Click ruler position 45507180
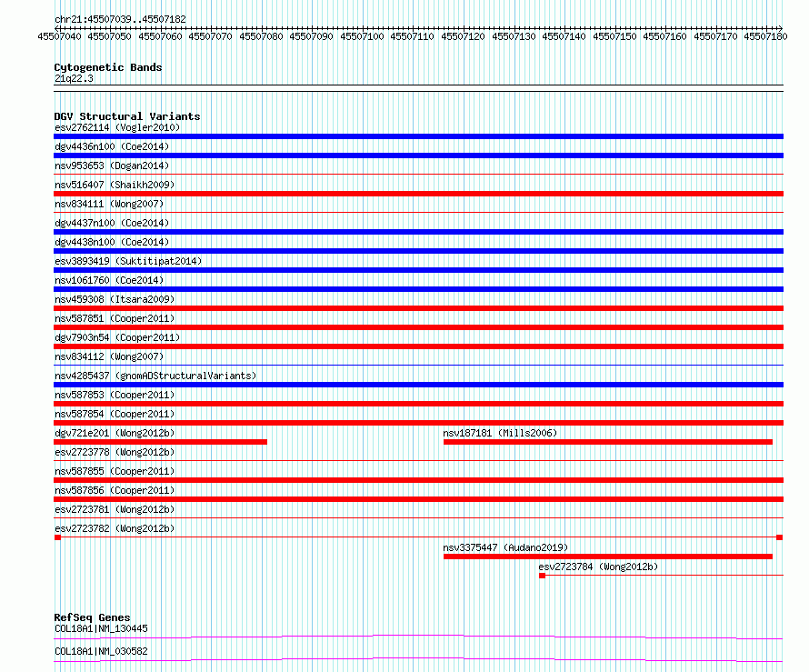 click(x=765, y=36)
